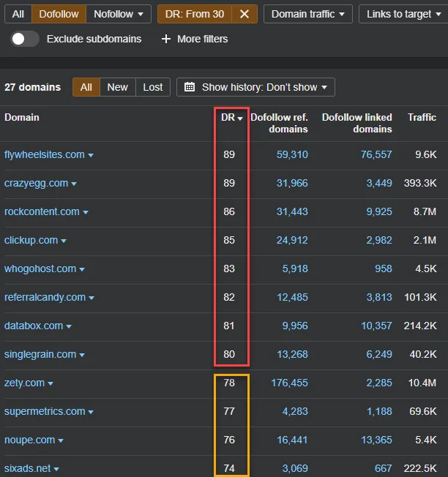This screenshot has width=448, height=477.
Task: Open the Show history dropdown
Action: [x=255, y=87]
